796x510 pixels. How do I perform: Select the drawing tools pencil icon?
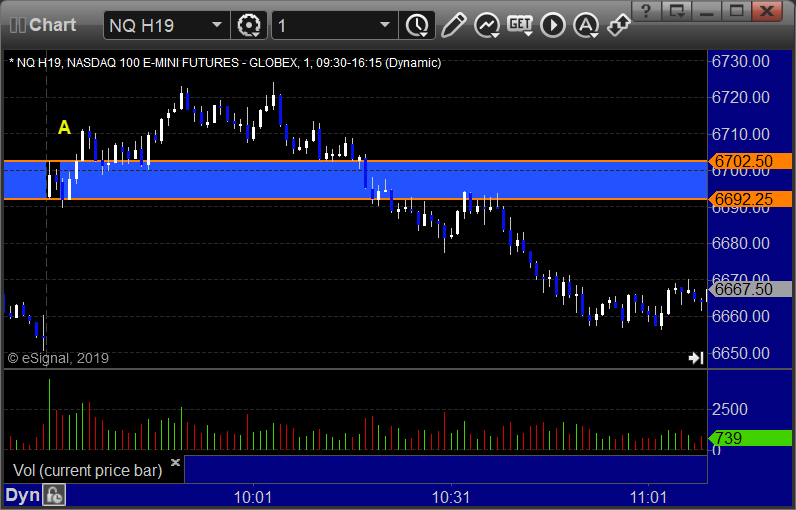[453, 25]
